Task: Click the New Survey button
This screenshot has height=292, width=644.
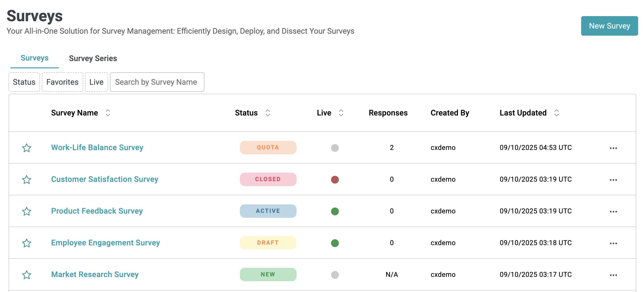Action: coord(609,26)
